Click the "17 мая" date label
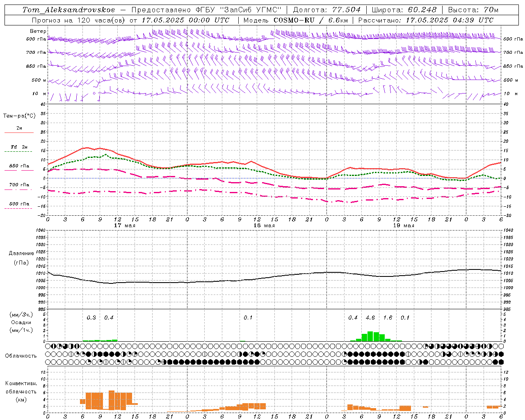 (125, 226)
